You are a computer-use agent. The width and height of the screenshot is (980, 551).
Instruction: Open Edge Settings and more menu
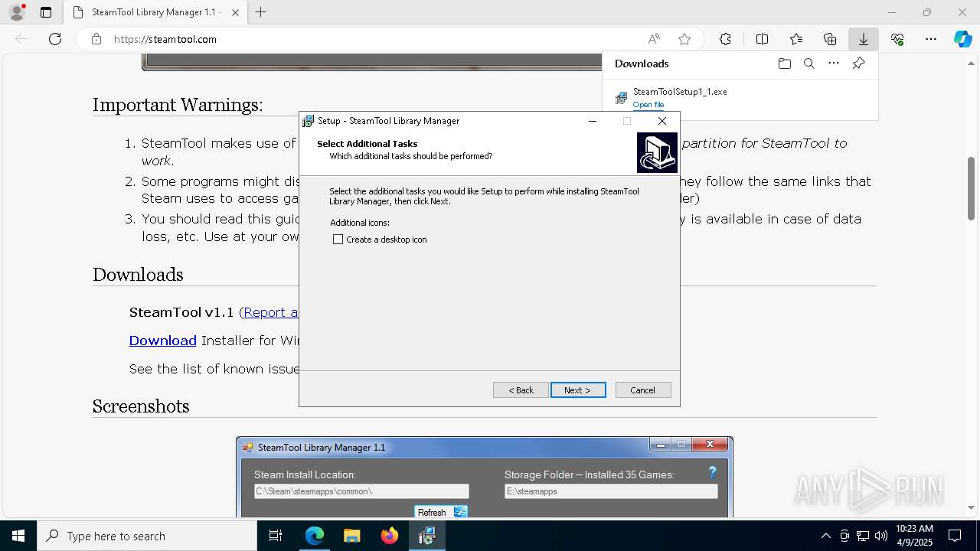[x=931, y=39]
